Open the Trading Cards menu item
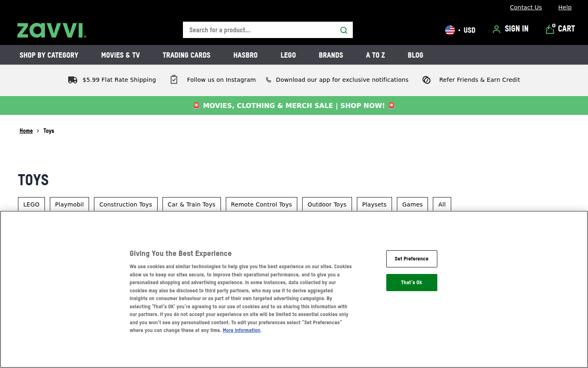Screen dimensions: 588x368 [186, 55]
